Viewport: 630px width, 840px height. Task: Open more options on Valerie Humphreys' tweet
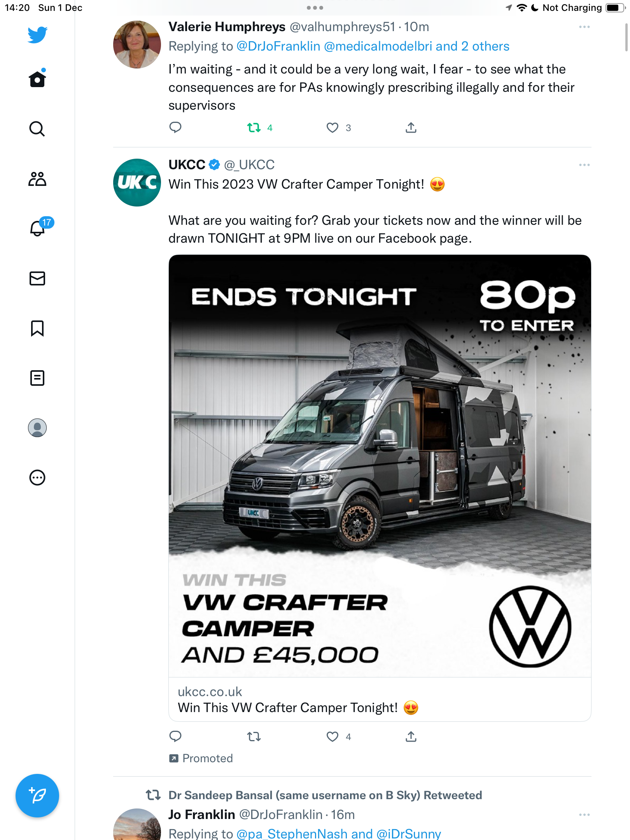point(584,27)
